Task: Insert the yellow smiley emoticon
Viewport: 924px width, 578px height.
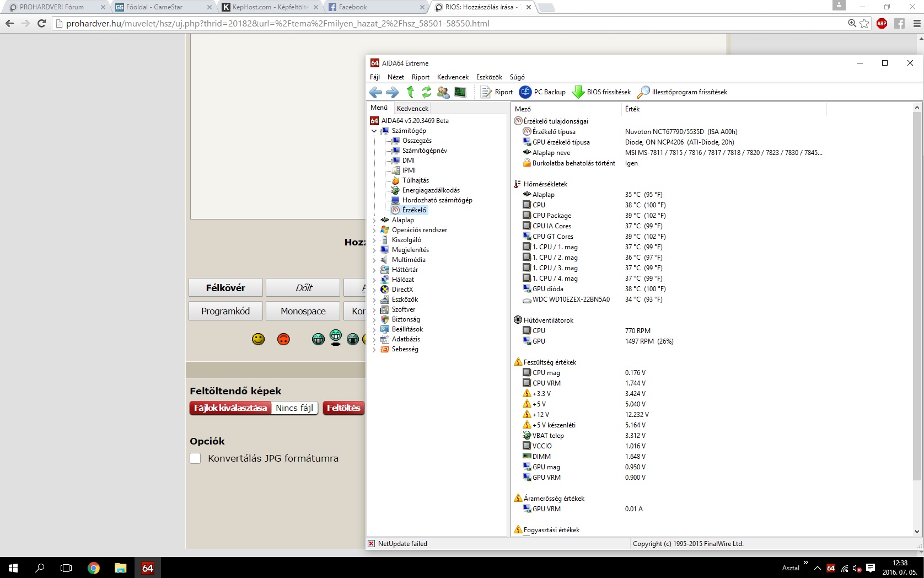Action: 258,339
